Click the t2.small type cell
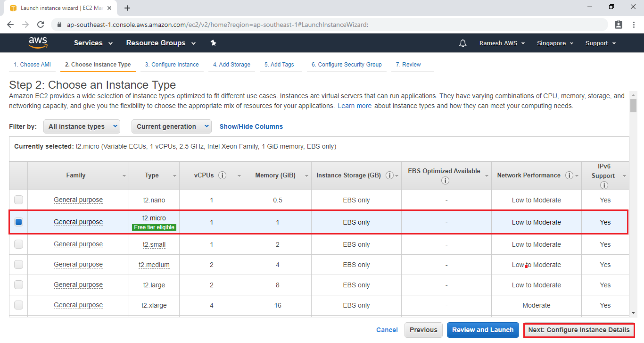 154,244
